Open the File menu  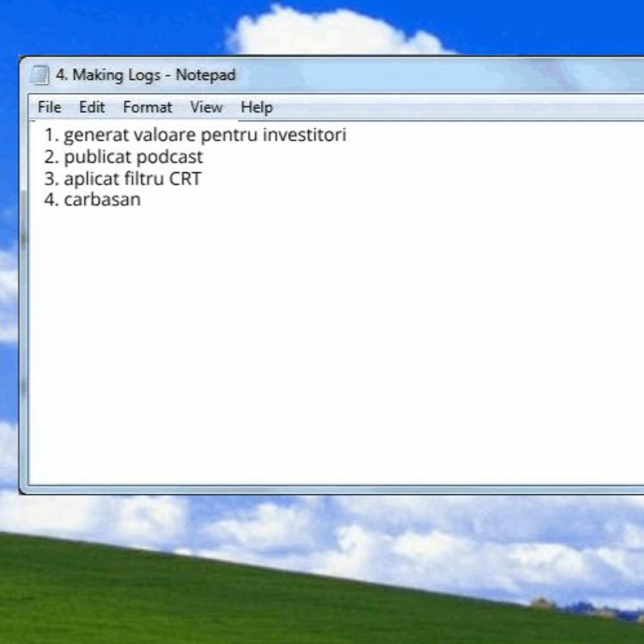coord(49,107)
